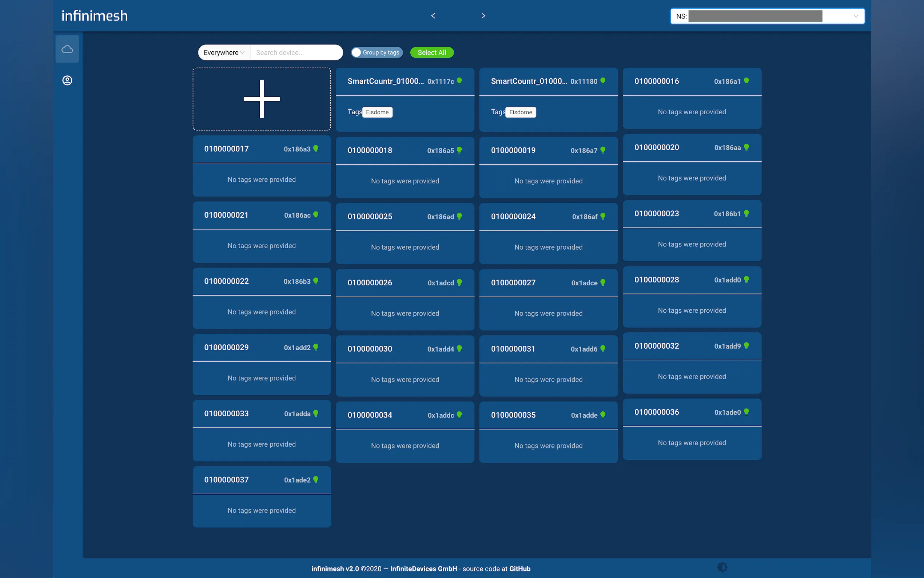
Task: Click the right arrow in the header
Action: 483,16
